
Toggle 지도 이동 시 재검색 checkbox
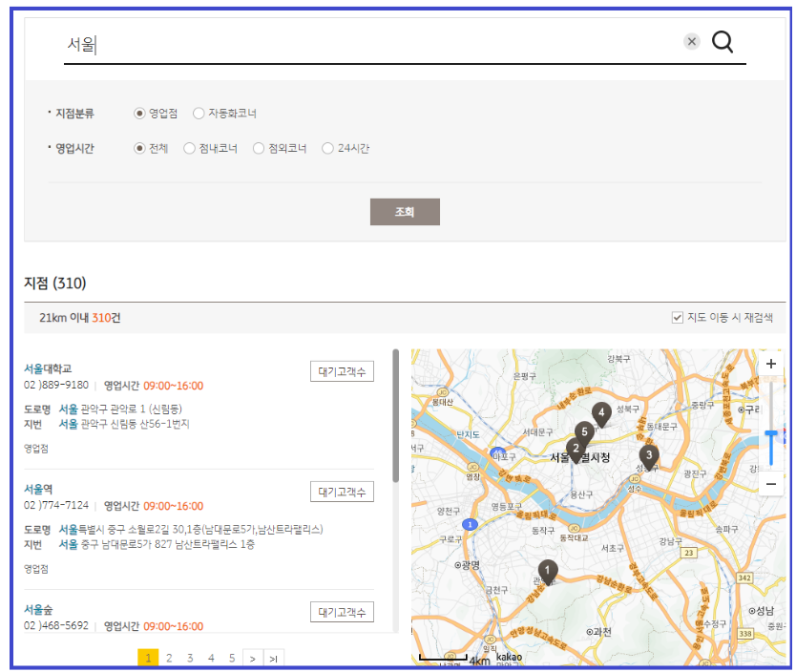tap(678, 318)
